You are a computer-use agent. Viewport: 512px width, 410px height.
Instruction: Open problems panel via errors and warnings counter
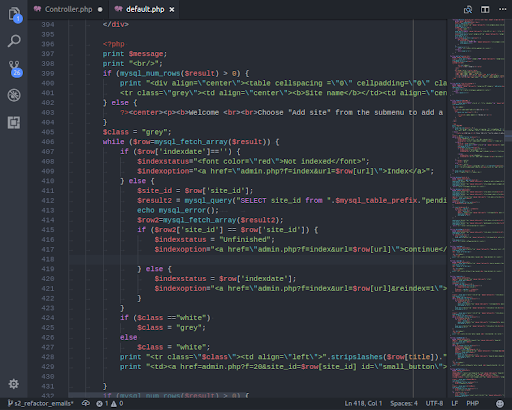click(x=110, y=404)
